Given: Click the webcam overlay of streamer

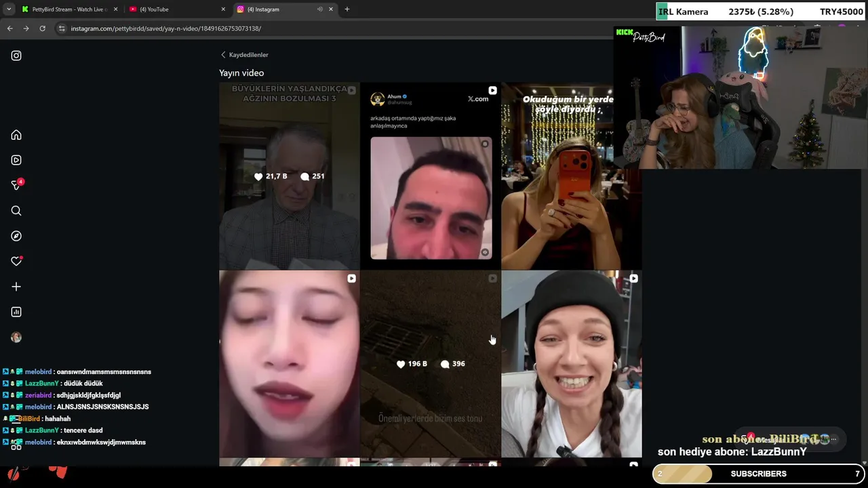Looking at the screenshot, I should click(741, 98).
